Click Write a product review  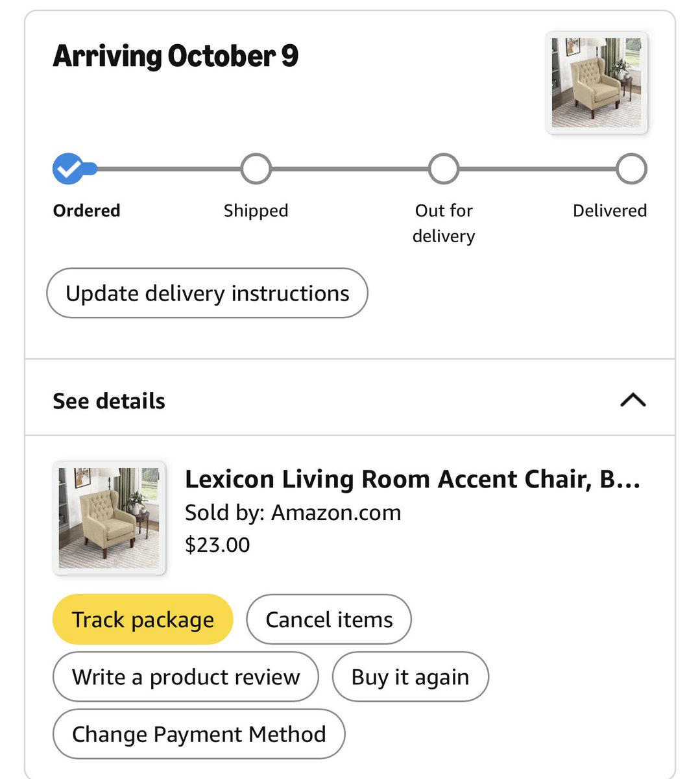tap(186, 676)
